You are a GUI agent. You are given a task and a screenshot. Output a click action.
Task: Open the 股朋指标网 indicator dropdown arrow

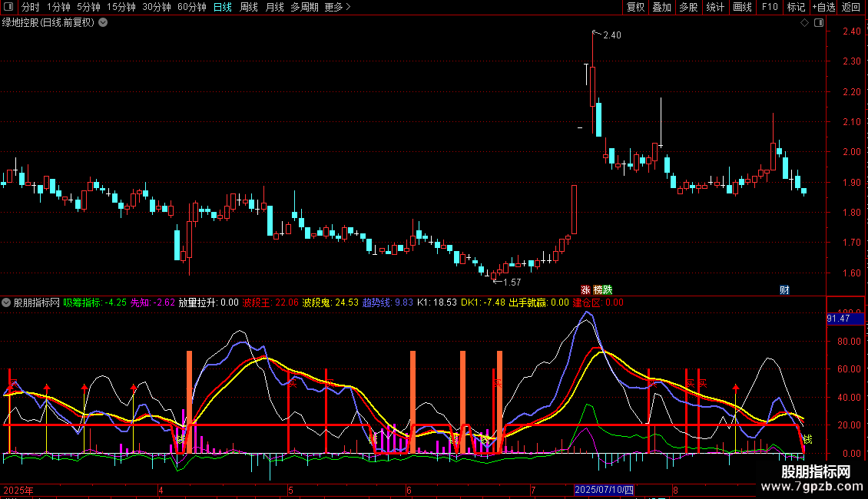[x=7, y=302]
